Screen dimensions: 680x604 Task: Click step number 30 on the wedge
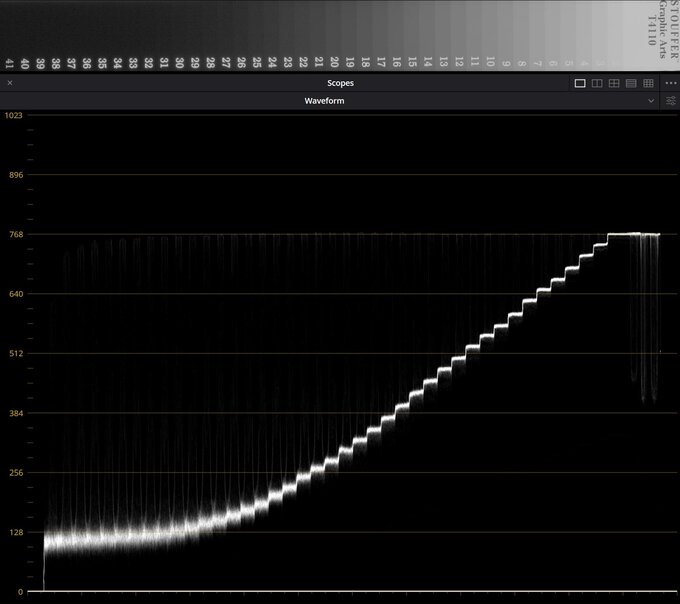point(179,63)
